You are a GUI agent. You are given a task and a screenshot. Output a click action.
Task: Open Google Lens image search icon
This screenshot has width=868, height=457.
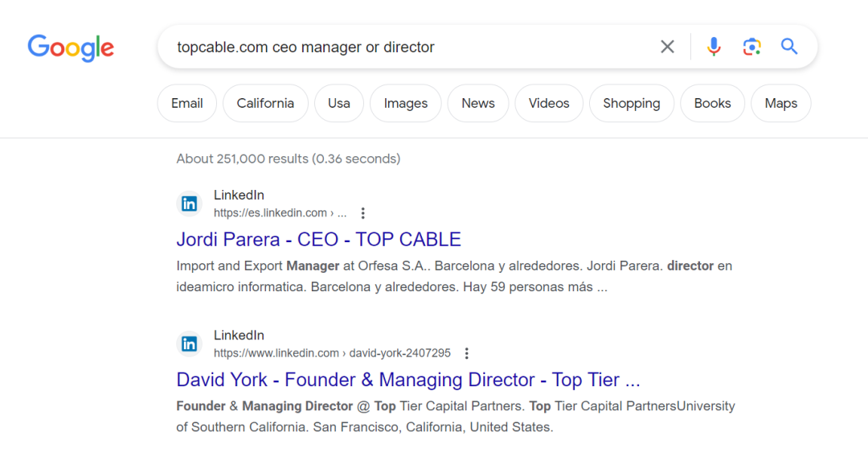(751, 47)
